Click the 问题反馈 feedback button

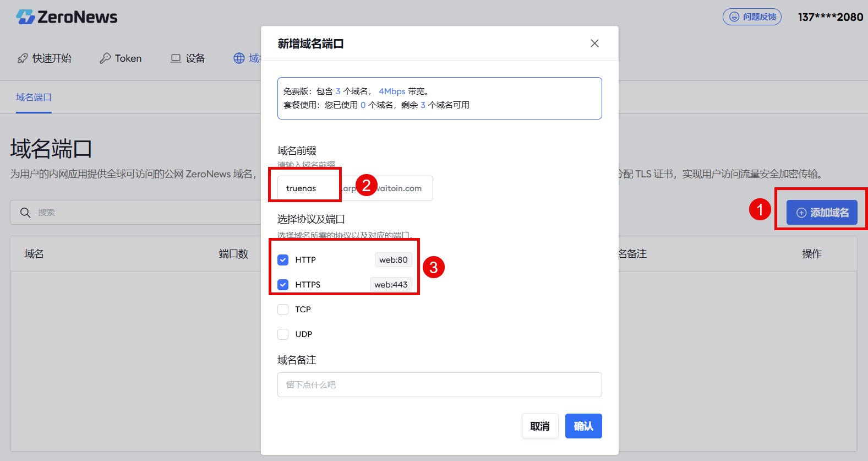coord(752,17)
